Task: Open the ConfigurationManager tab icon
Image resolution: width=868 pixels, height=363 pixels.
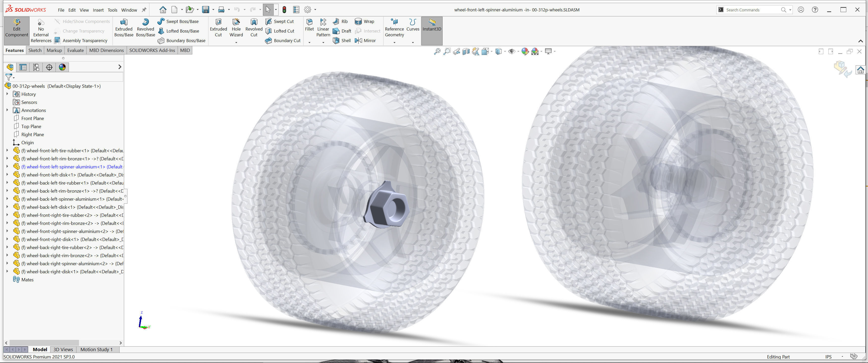Action: pyautogui.click(x=36, y=67)
